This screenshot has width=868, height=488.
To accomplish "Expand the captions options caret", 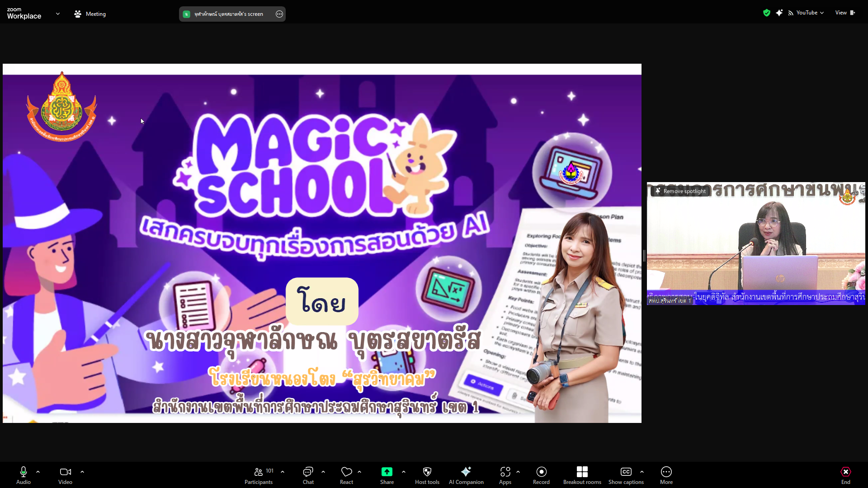I will click(x=642, y=472).
